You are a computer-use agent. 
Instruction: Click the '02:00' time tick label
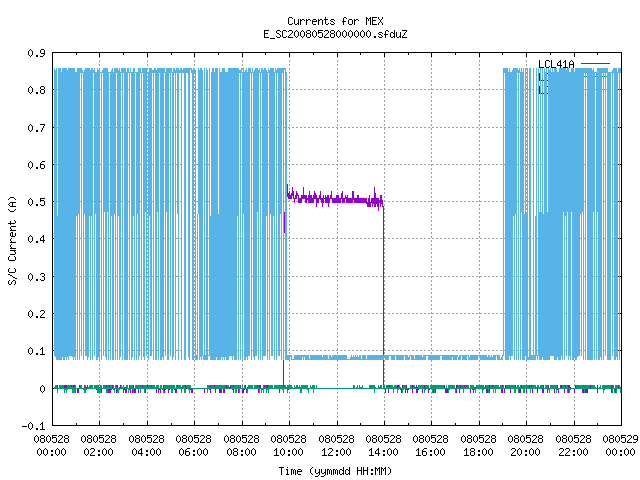98,453
